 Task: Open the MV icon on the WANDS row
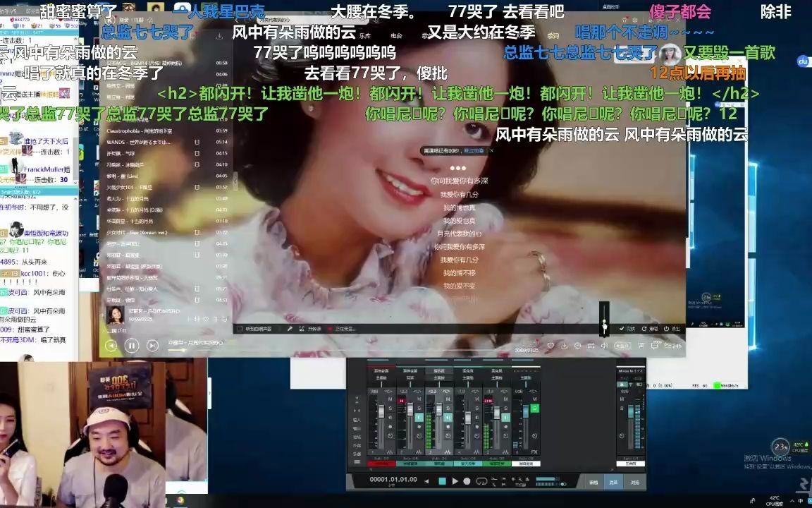point(197,142)
